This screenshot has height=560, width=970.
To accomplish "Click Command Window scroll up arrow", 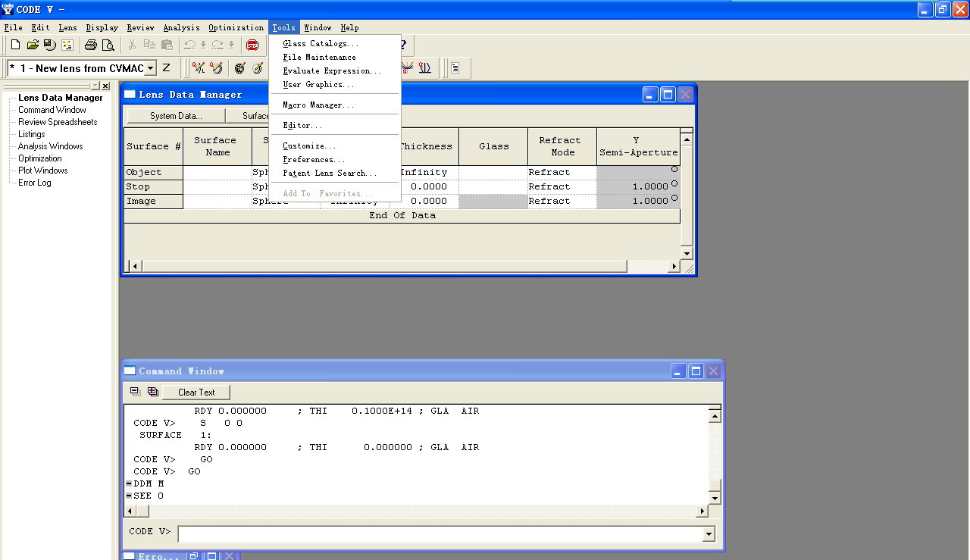I will 714,416.
